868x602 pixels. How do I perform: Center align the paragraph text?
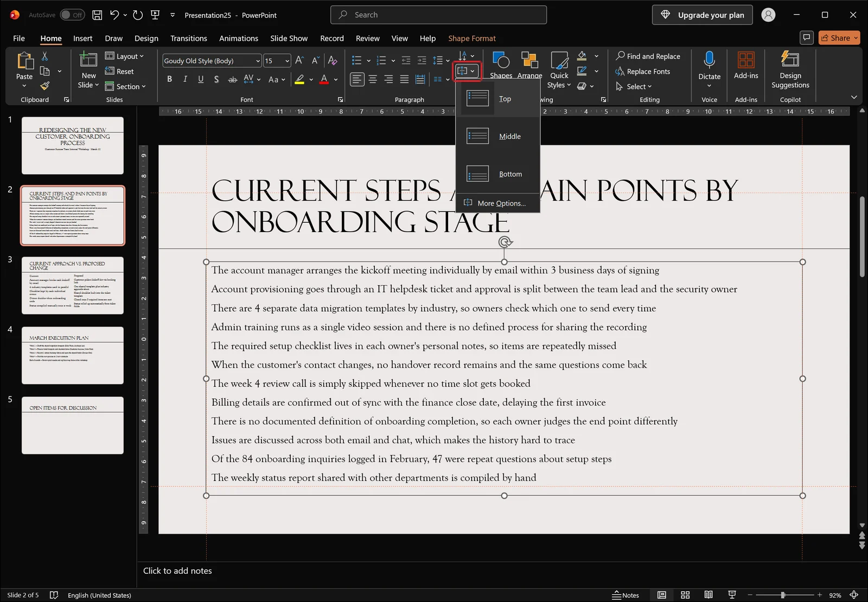(373, 79)
